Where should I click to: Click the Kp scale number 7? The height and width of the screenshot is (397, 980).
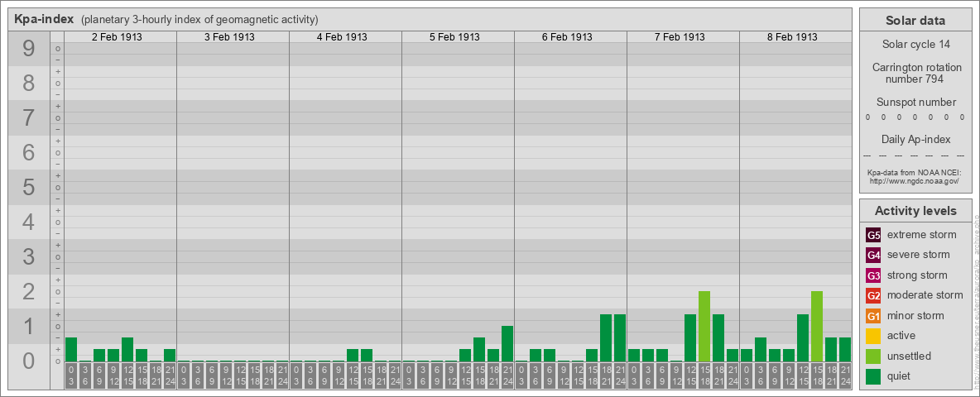pyautogui.click(x=29, y=118)
